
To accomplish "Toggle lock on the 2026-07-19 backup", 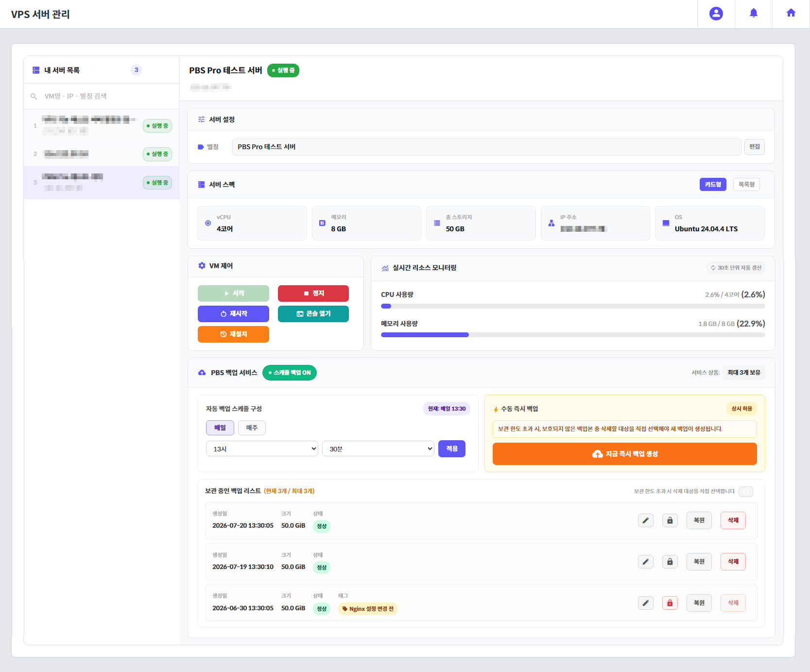I will pos(670,562).
